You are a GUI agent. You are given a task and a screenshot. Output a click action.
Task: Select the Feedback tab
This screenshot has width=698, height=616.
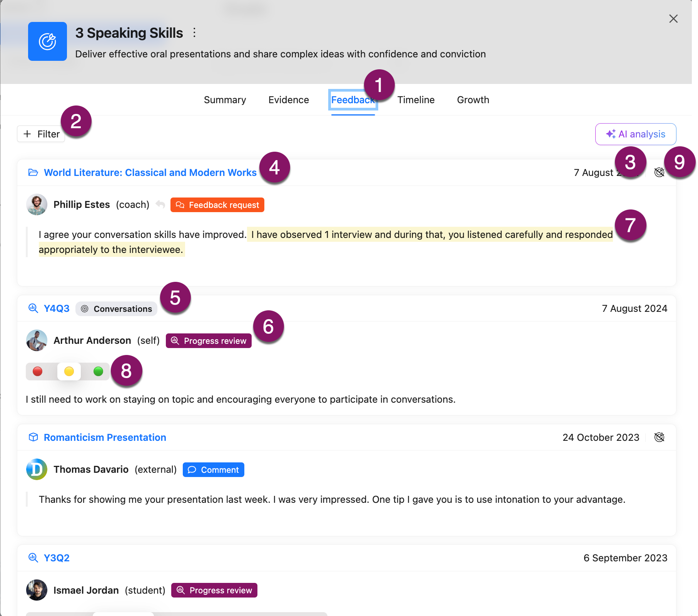click(x=353, y=100)
